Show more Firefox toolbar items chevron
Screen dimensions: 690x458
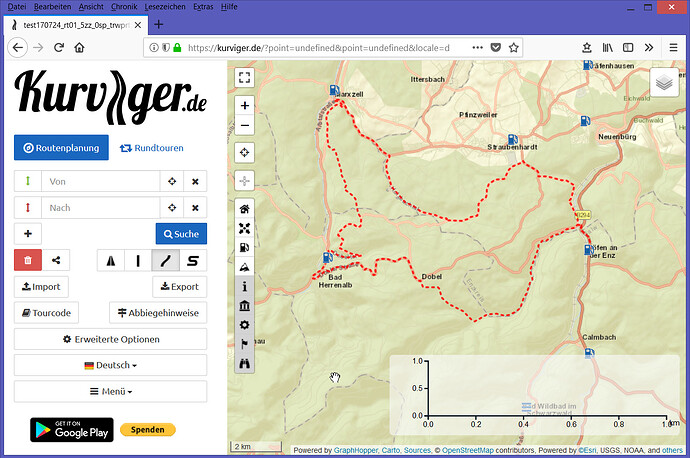[649, 48]
